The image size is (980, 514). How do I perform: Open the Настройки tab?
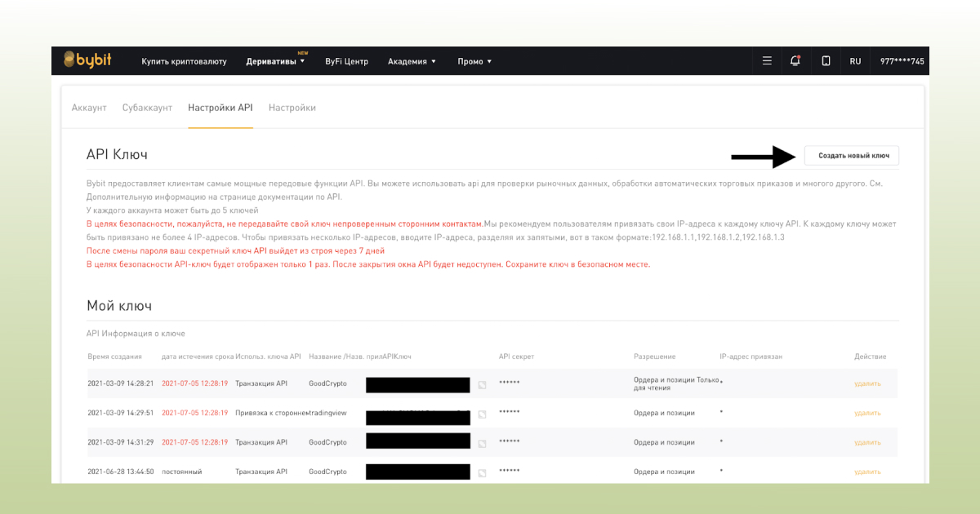(292, 108)
